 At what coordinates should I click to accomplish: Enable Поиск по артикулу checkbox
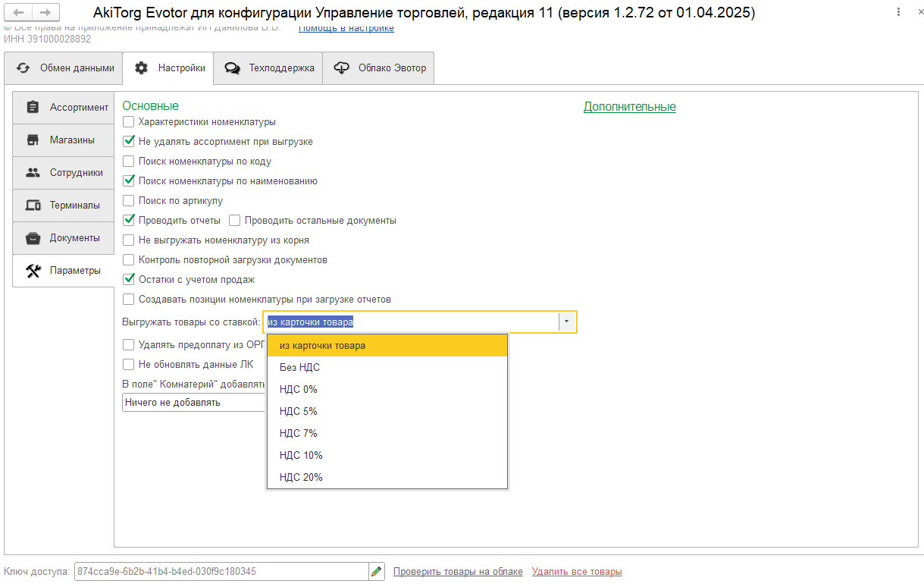click(129, 201)
